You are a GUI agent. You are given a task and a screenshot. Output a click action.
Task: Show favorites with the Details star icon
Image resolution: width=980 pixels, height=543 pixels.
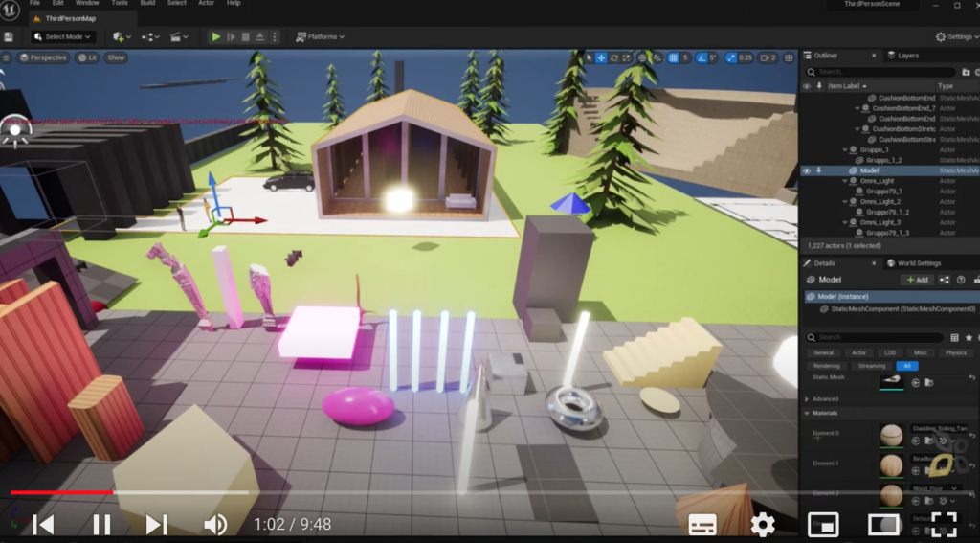[x=969, y=337]
